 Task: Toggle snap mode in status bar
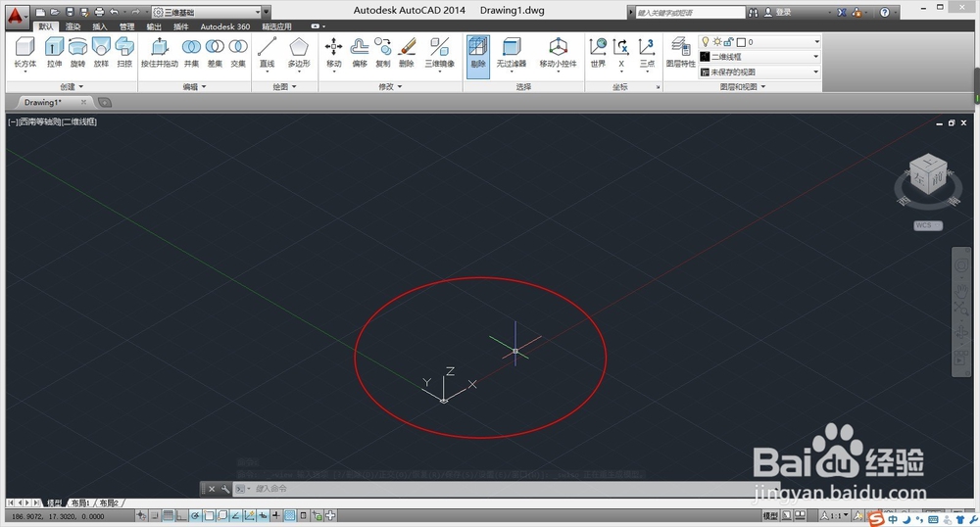tap(155, 516)
